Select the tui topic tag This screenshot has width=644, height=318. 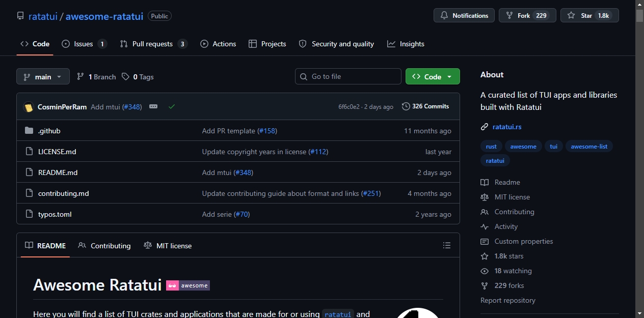coord(554,147)
